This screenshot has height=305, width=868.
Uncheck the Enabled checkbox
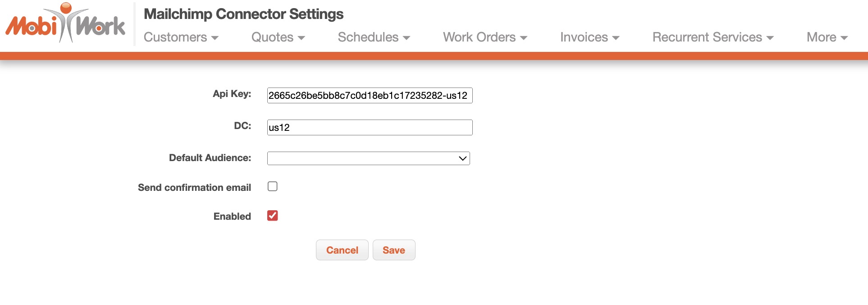tap(273, 216)
